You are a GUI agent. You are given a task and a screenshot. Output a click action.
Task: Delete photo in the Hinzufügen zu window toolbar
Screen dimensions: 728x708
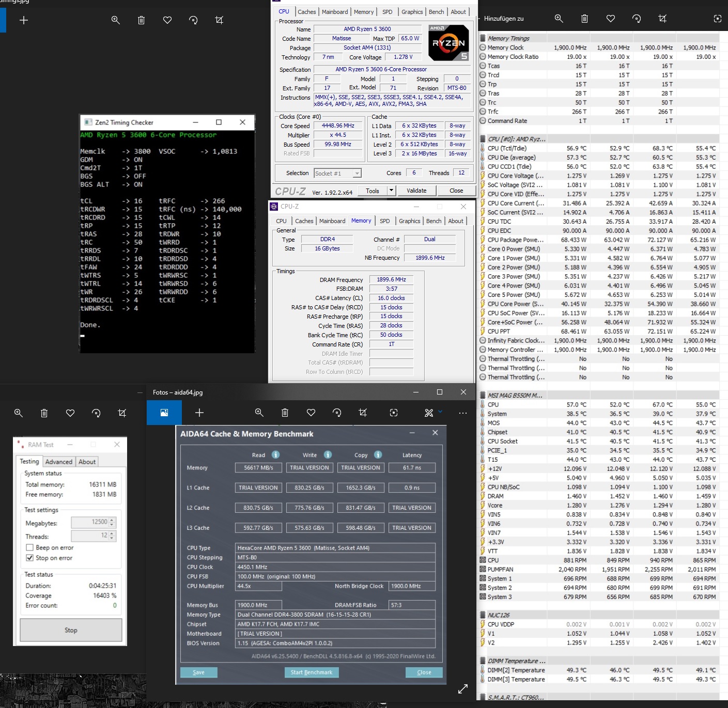click(x=584, y=19)
